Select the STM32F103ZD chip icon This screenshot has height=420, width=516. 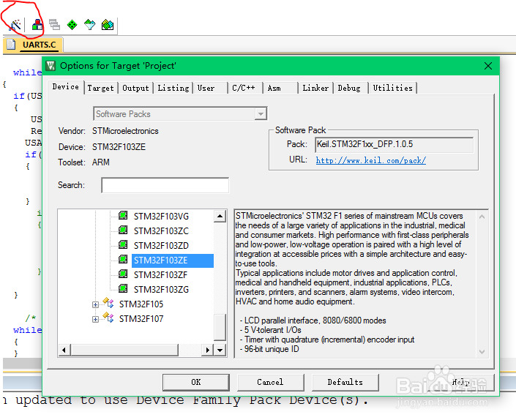coord(123,244)
